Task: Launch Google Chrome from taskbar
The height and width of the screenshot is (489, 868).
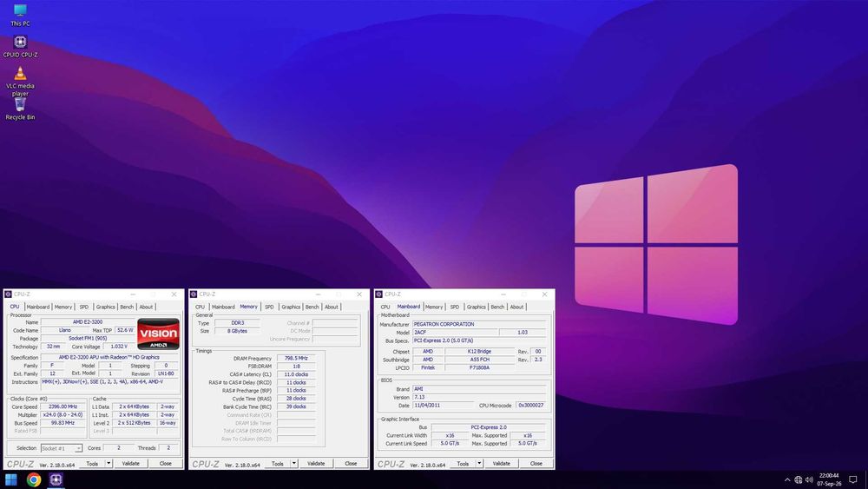Action: [x=34, y=479]
